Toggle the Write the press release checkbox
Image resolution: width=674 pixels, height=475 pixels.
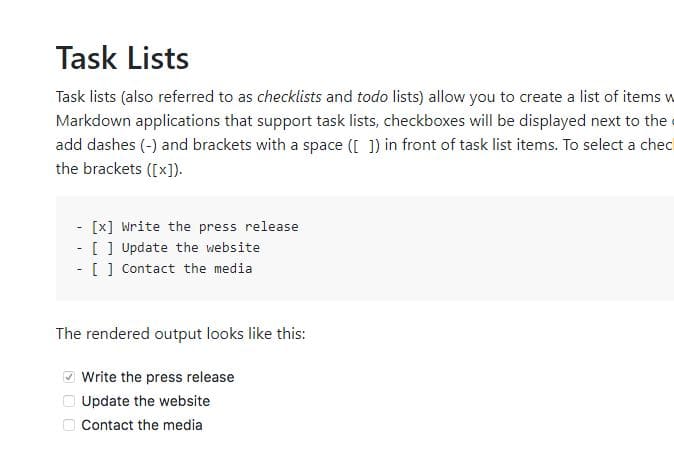coord(69,377)
